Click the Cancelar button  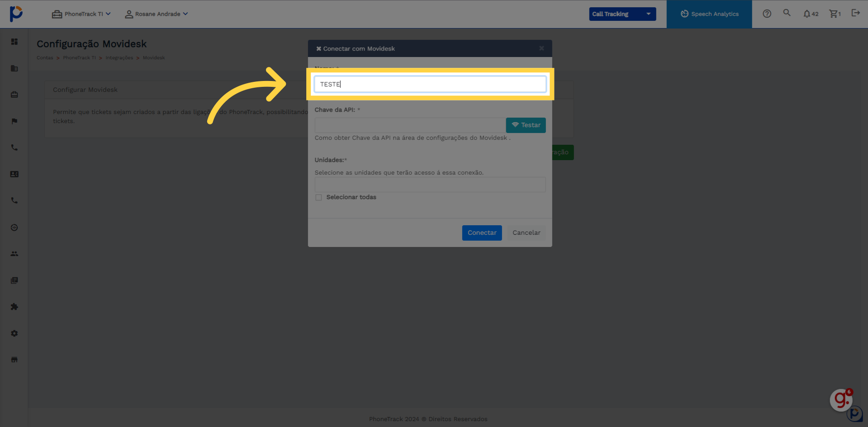pyautogui.click(x=526, y=233)
